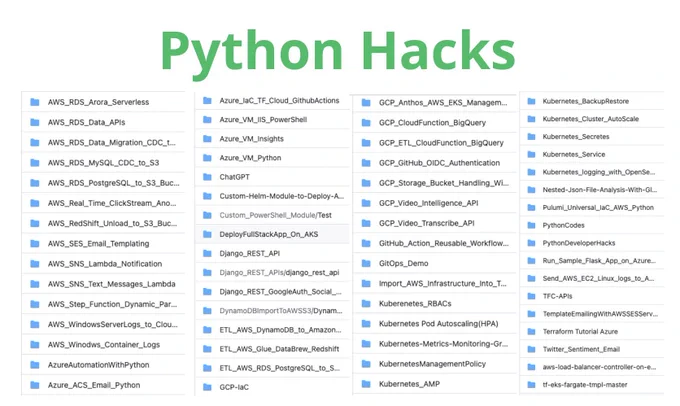Screen dimensions: 680x406
Task: Click folder icon beside AWS_SNS_Lambda_Notification
Action: click(x=35, y=264)
